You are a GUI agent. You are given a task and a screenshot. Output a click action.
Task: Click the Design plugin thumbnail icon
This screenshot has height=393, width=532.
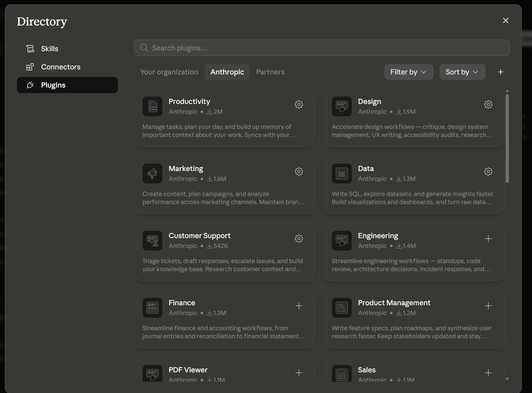pos(342,106)
